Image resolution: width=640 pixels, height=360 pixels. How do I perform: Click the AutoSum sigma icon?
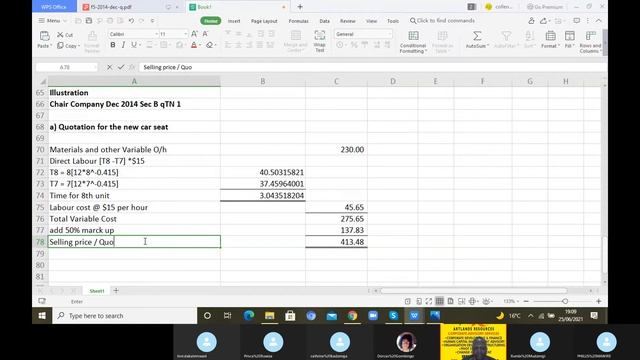[477, 36]
